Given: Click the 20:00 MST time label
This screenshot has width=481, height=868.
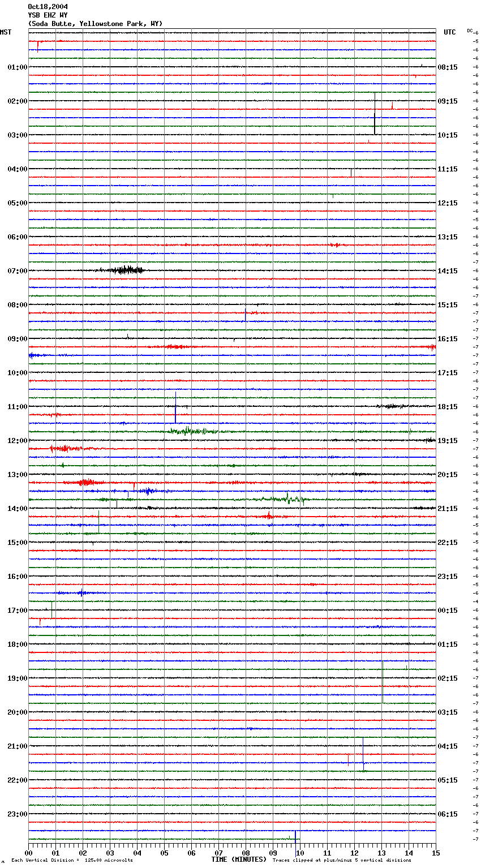Looking at the screenshot, I should click(17, 712).
